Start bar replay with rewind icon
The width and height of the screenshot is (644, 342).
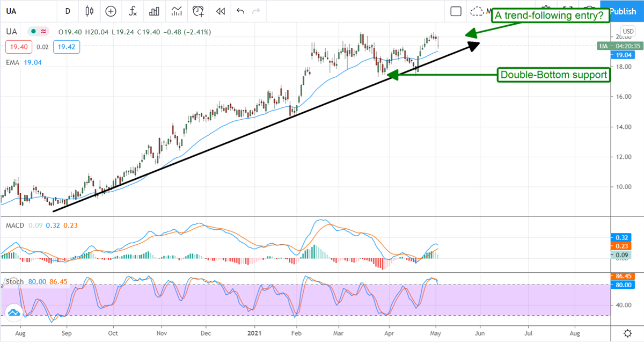tap(220, 11)
